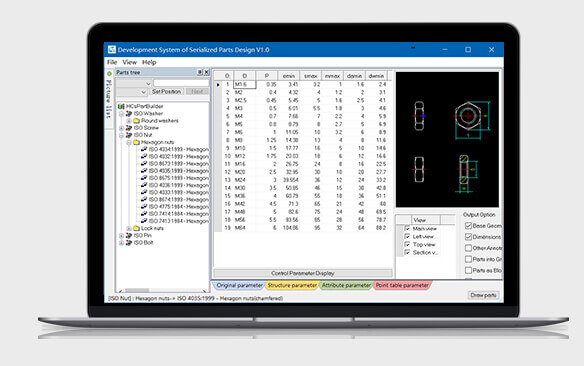Click the Set Position button
Image resolution: width=584 pixels, height=366 pixels.
pyautogui.click(x=166, y=92)
